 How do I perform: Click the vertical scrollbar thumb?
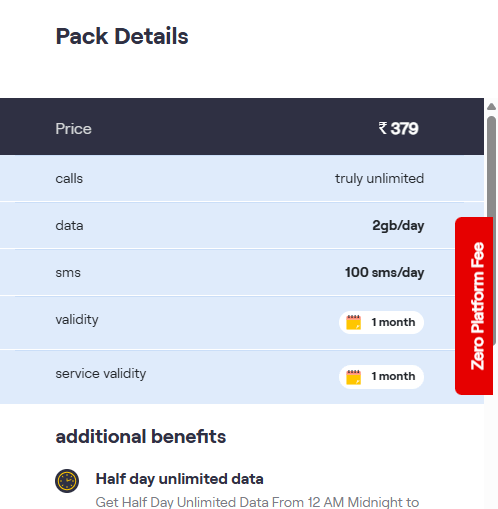tap(491, 167)
